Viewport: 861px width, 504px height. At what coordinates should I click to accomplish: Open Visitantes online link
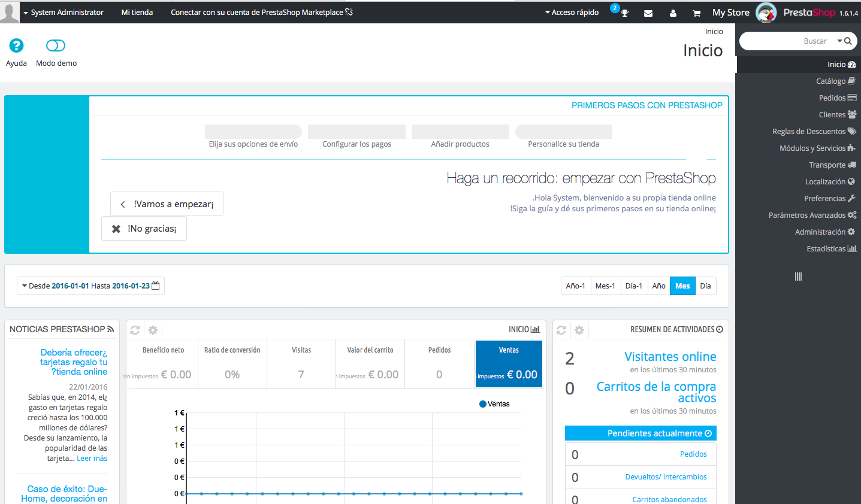point(670,357)
